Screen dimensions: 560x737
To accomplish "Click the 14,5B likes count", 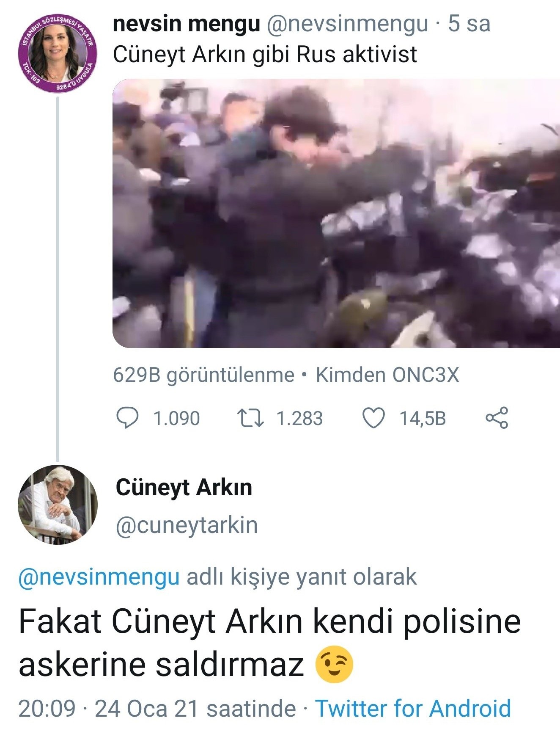I will [x=423, y=418].
